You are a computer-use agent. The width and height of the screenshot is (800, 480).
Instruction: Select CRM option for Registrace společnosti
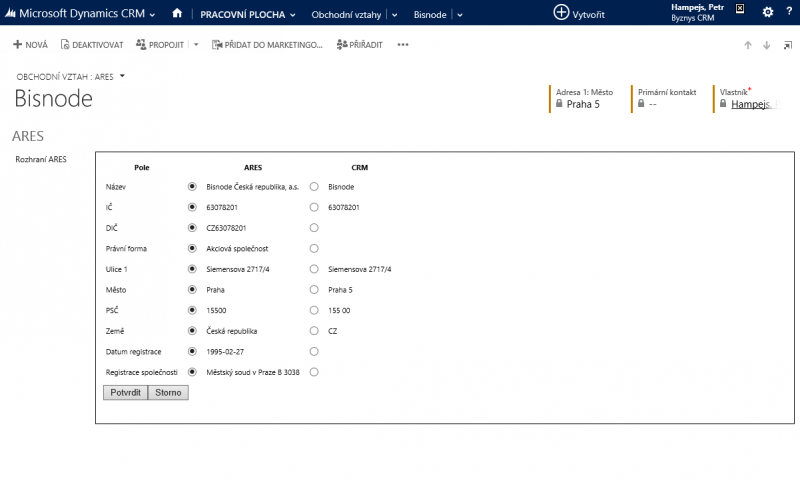pyautogui.click(x=314, y=372)
